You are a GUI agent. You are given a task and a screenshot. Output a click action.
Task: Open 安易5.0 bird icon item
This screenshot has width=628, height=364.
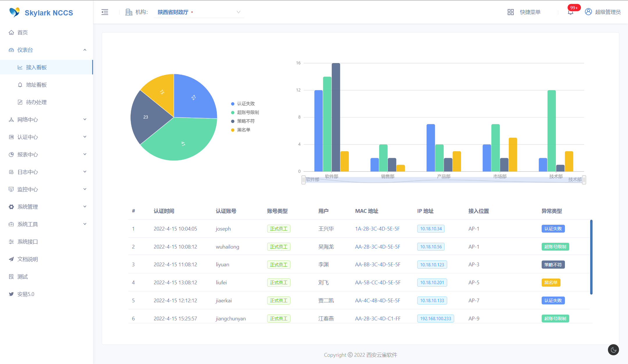(11, 294)
